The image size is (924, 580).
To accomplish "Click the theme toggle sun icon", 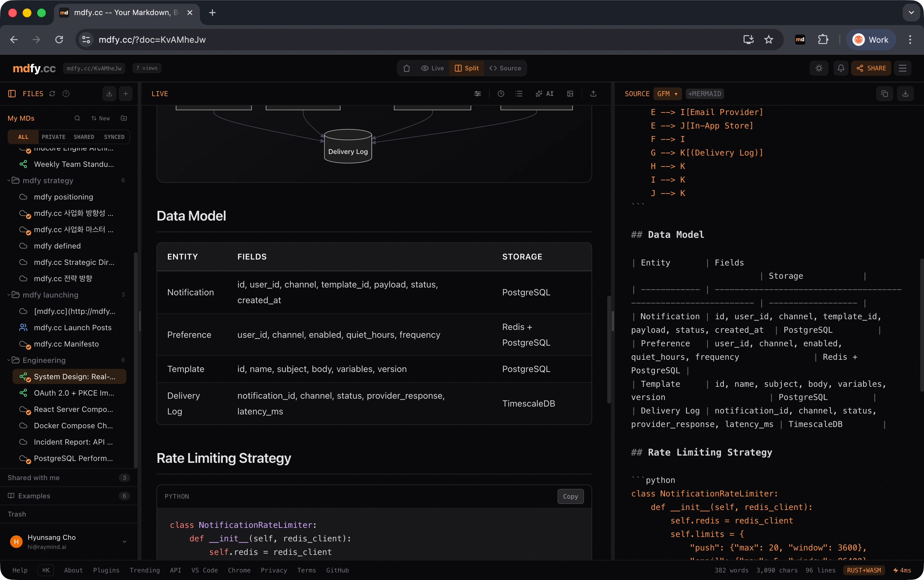I will 819,68.
